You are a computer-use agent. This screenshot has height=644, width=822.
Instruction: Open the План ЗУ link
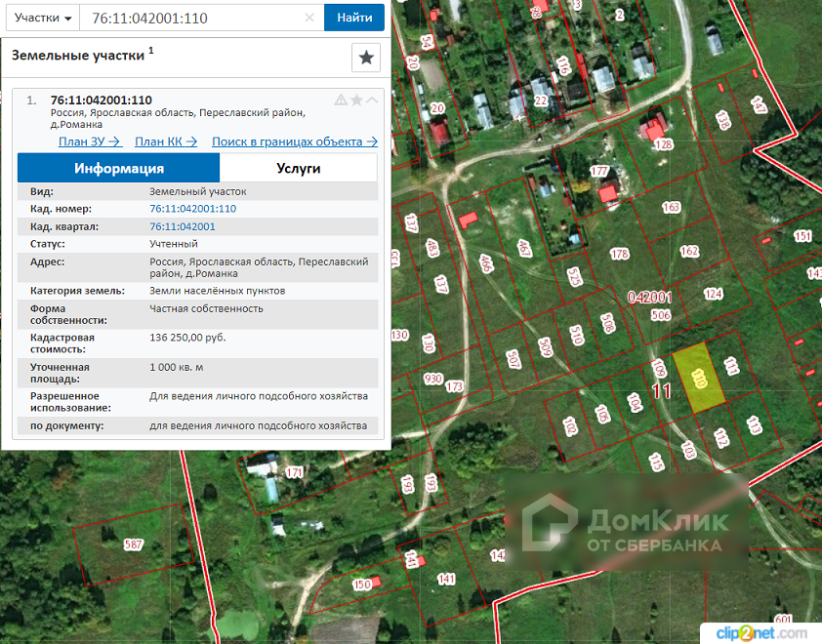click(90, 141)
